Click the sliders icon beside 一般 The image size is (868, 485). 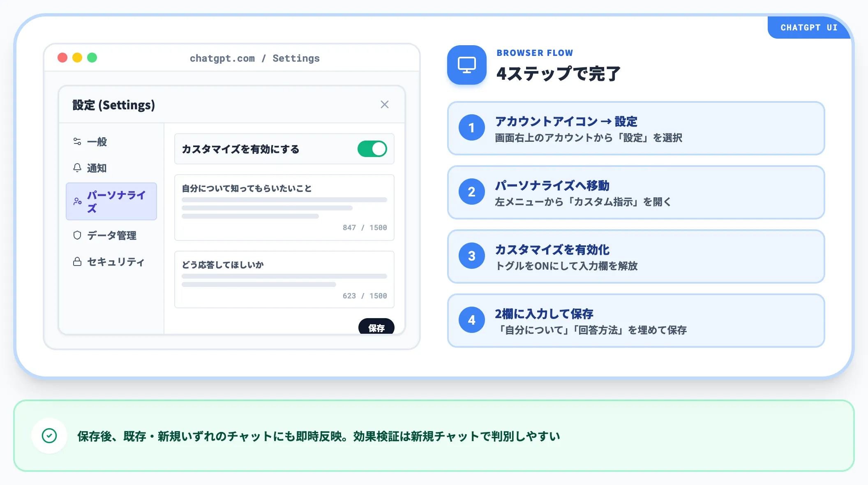pyautogui.click(x=77, y=141)
